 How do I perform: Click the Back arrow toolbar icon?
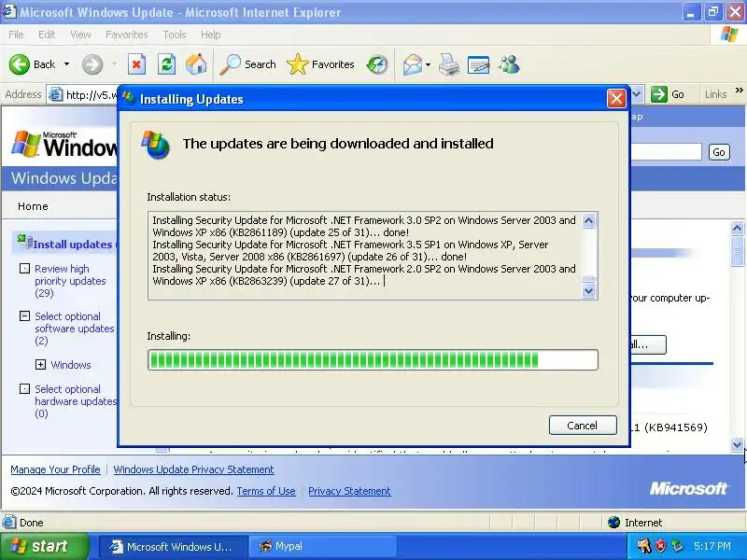click(x=20, y=64)
